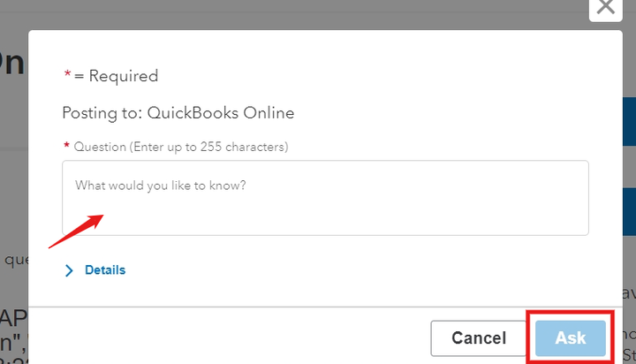
Task: Click the '(Enter up to 255 characters)' hint
Action: pyautogui.click(x=209, y=146)
